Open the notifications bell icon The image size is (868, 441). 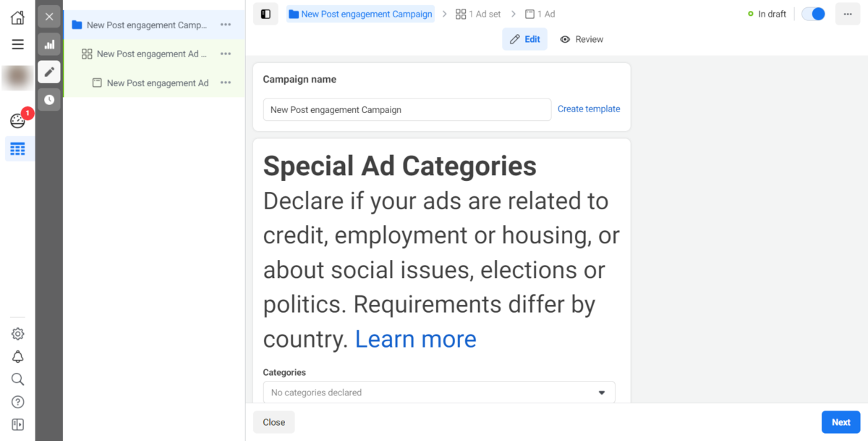click(17, 356)
